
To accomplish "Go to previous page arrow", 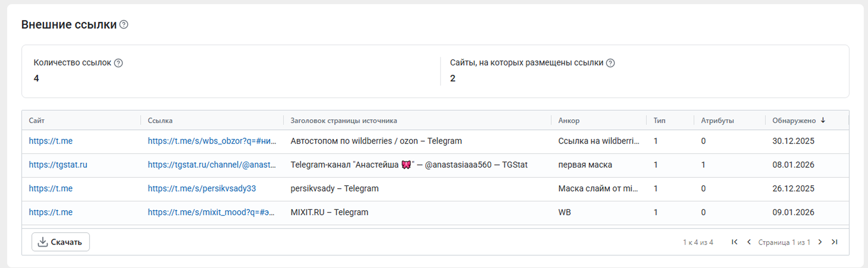I will coord(749,242).
